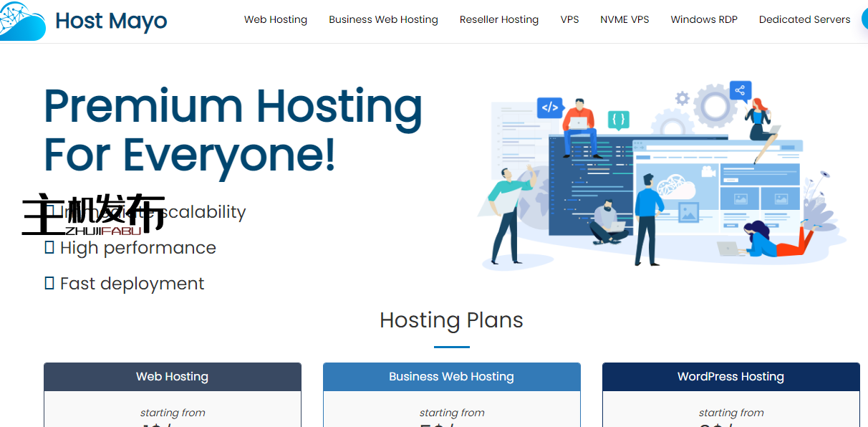Click the Hosting Plans section heading
This screenshot has height=427, width=868.
[451, 320]
